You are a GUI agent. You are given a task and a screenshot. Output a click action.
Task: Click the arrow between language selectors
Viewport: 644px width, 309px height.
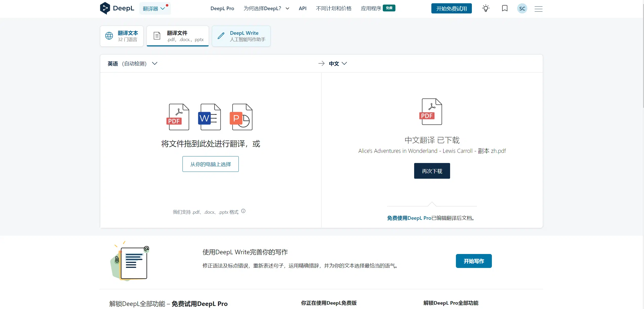pyautogui.click(x=321, y=63)
